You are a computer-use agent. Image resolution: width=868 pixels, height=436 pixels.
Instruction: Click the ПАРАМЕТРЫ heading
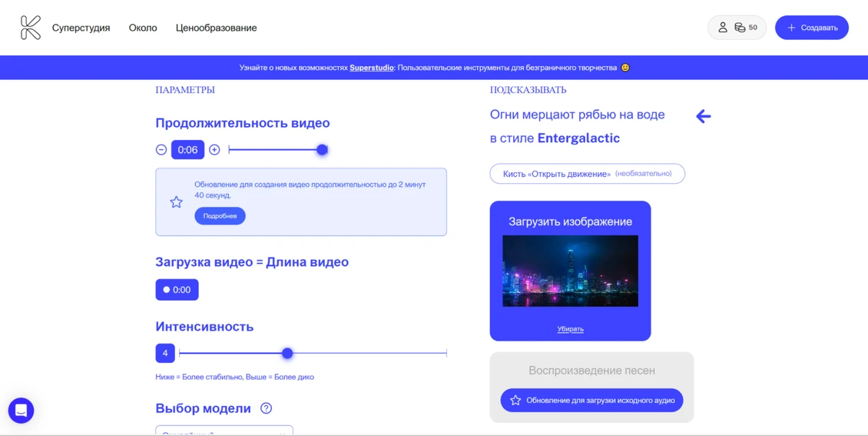click(185, 90)
